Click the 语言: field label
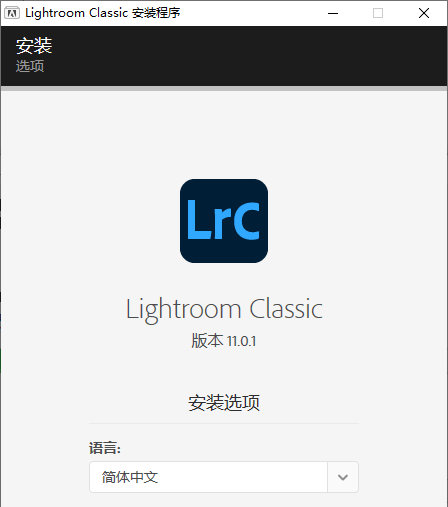The width and height of the screenshot is (448, 507). (105, 448)
